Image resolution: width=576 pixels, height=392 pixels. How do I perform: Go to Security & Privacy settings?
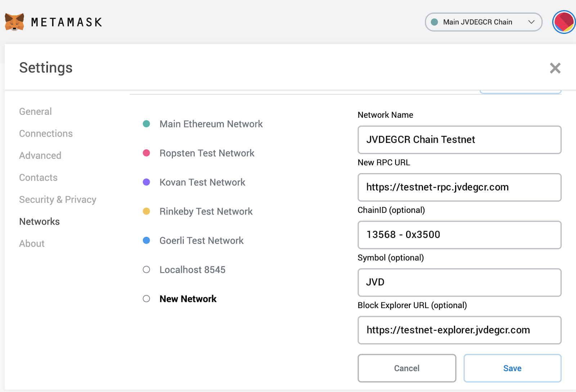click(58, 199)
